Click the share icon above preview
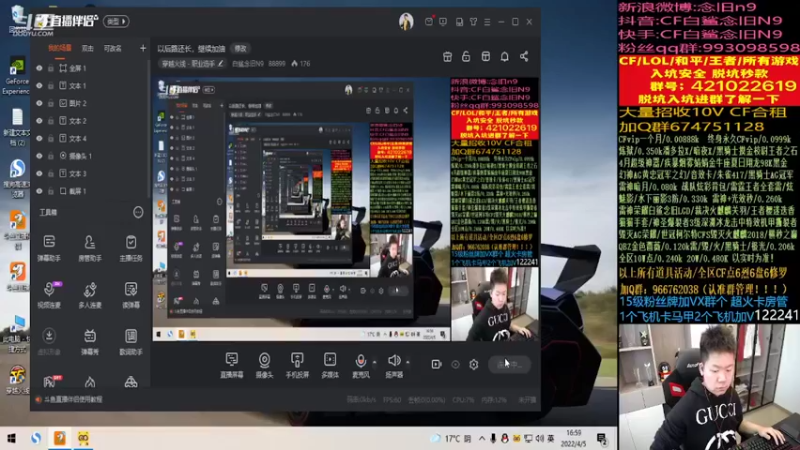The width and height of the screenshot is (800, 450). tap(524, 57)
